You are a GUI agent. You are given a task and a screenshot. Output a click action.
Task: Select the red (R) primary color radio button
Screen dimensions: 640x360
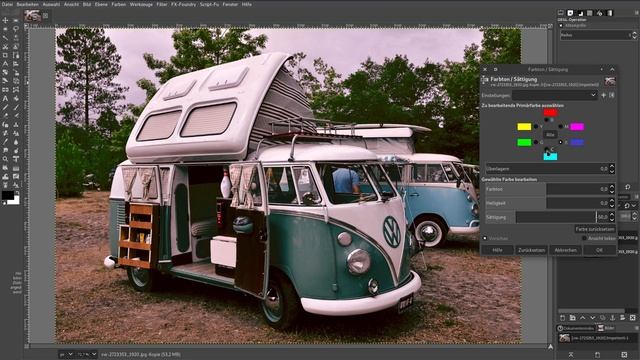pos(547,120)
